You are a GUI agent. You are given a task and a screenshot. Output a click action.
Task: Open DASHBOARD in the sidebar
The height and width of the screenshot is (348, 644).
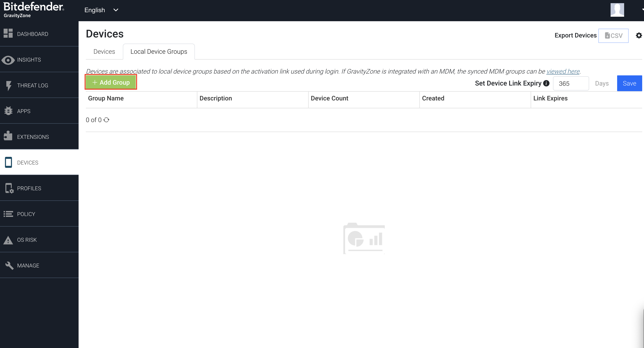[x=39, y=34]
